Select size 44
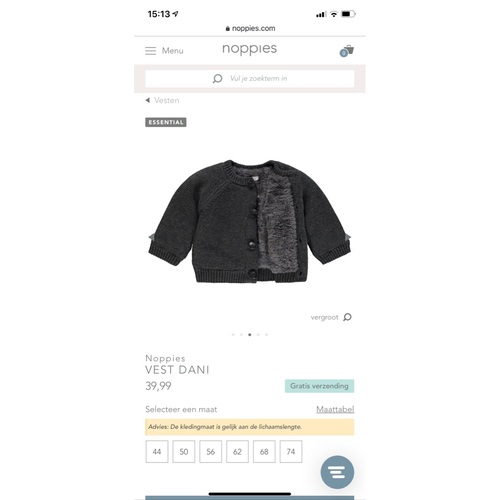Image resolution: width=500 pixels, height=500 pixels. [x=157, y=452]
